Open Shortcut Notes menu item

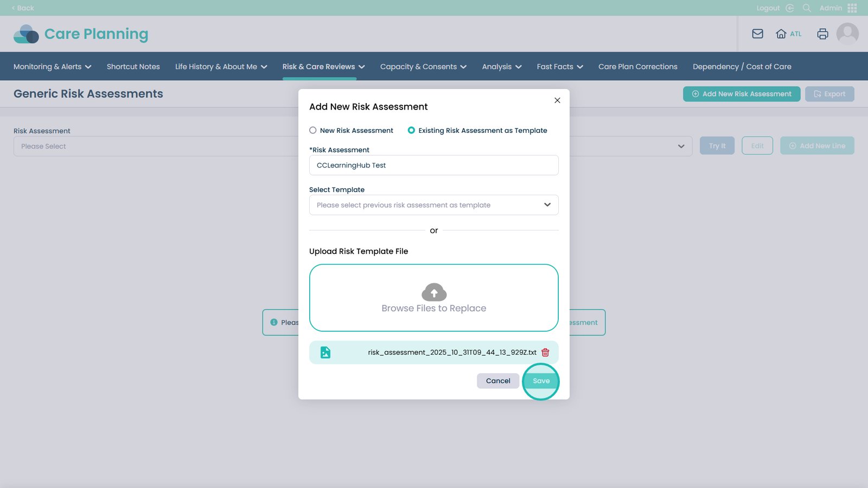pyautogui.click(x=133, y=67)
